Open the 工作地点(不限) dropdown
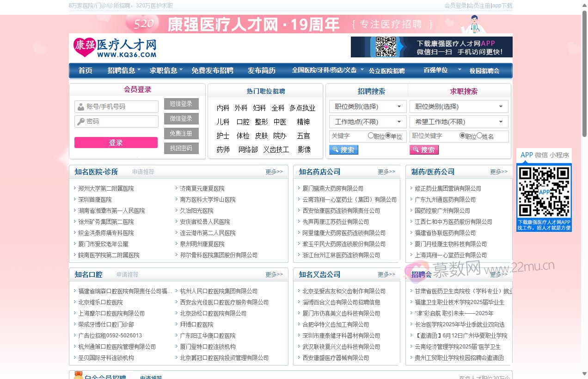The image size is (588, 379). tap(367, 121)
